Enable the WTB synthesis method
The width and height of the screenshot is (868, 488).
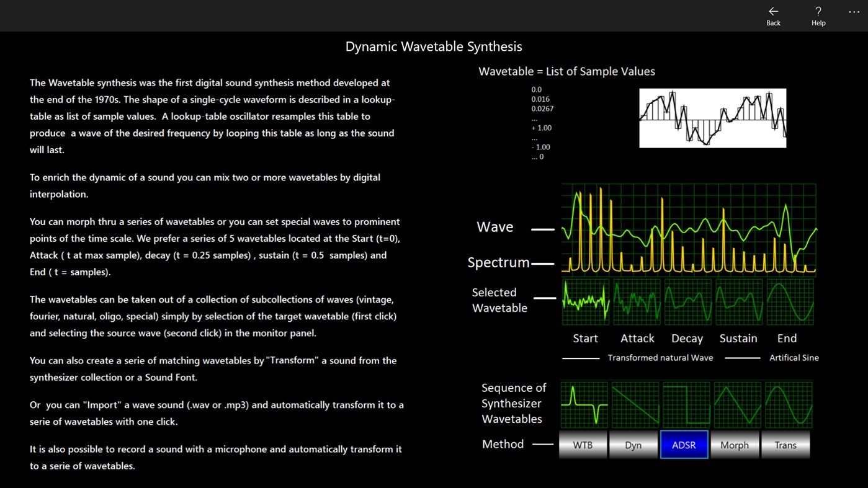(583, 445)
